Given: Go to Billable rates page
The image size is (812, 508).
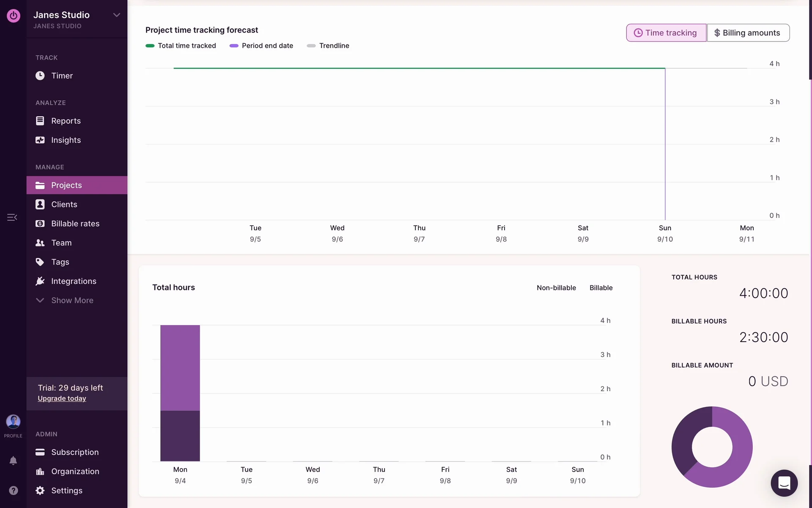Looking at the screenshot, I should pos(75,224).
